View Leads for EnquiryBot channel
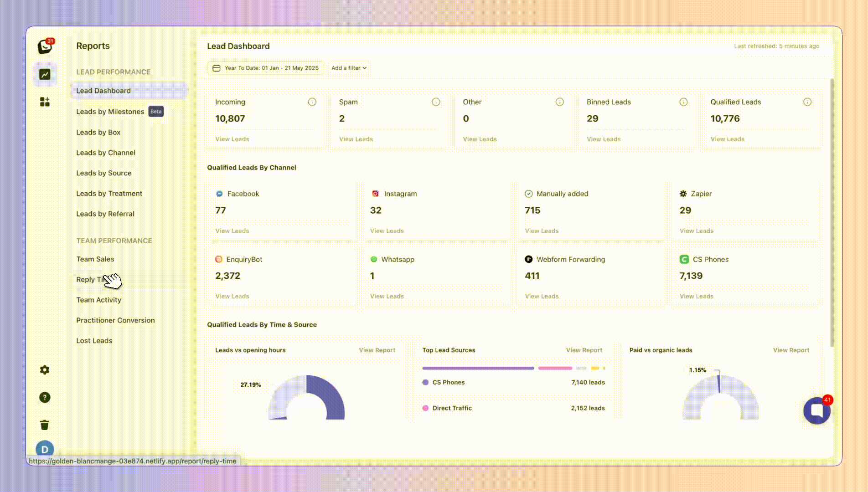The image size is (868, 492). [232, 296]
